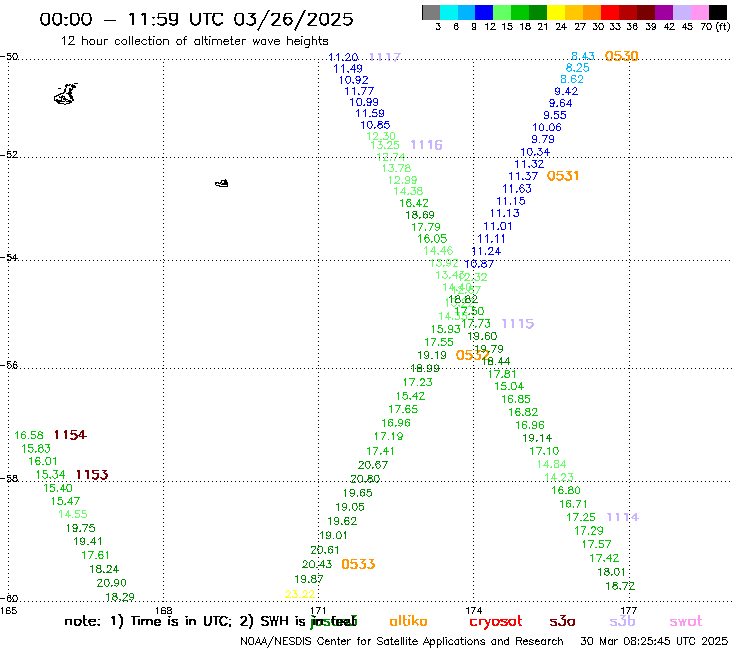Click the 10.06 wave height reading
The height and width of the screenshot is (650, 740).
(x=547, y=127)
